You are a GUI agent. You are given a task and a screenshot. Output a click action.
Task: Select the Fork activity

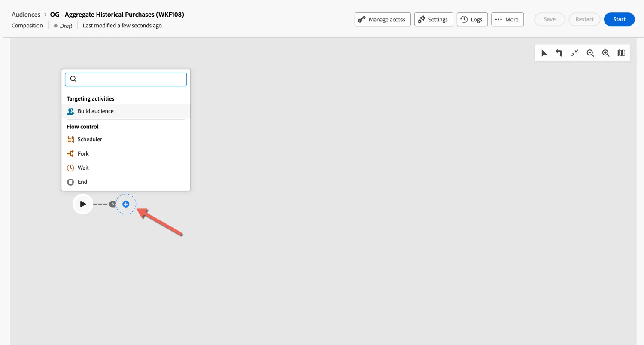(x=126, y=153)
